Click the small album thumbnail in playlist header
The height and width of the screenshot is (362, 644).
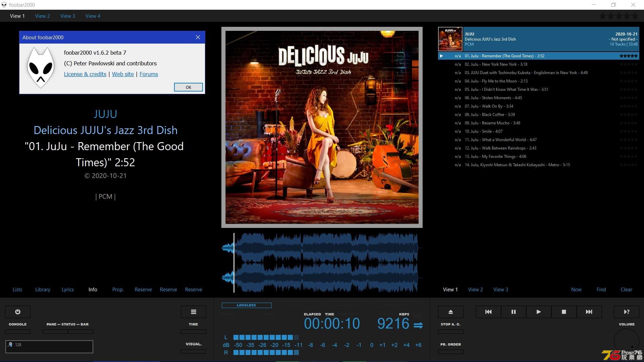[450, 39]
